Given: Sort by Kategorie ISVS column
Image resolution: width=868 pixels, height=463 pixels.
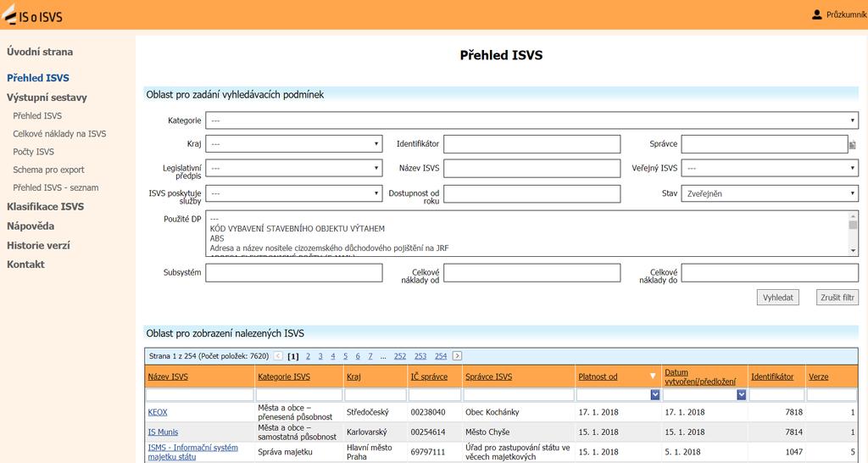Looking at the screenshot, I should [x=284, y=377].
